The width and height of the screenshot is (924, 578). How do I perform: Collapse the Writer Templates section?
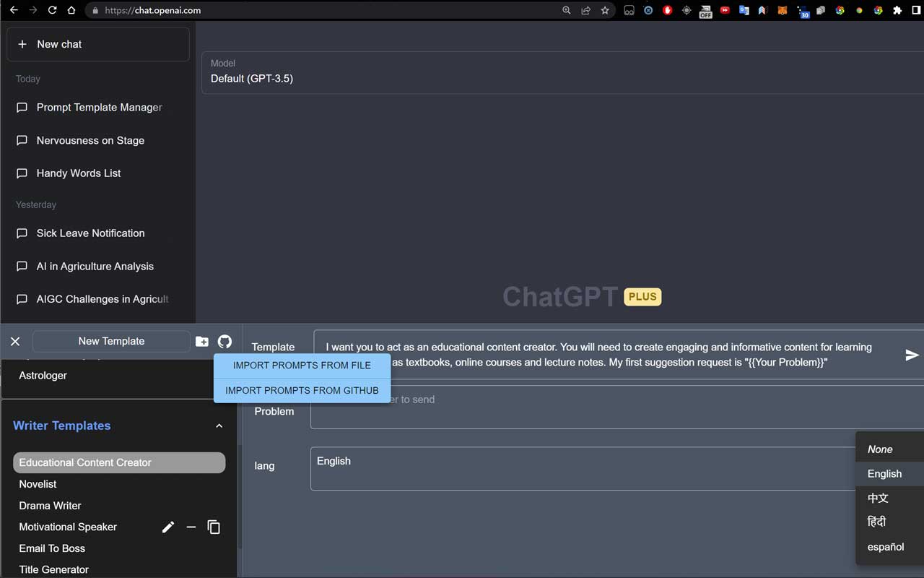pos(219,426)
